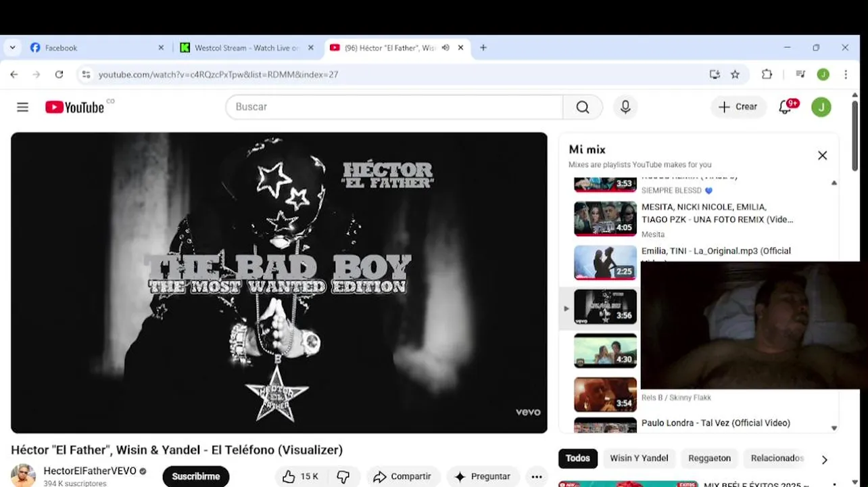
Task: Play the UNA FOTO REMIX playlist thumbnail
Action: coord(605,218)
